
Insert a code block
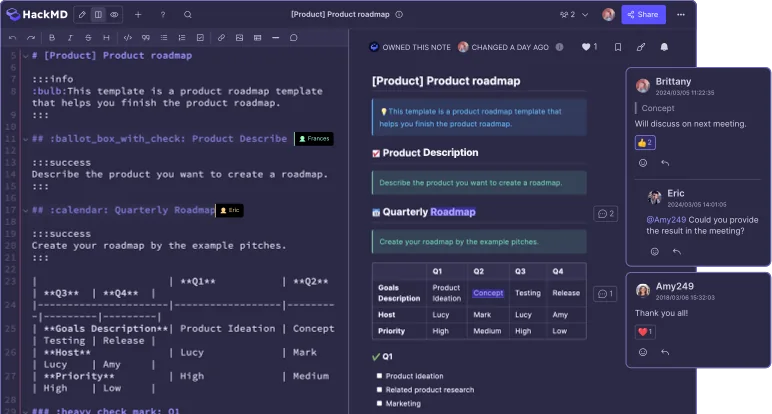(x=128, y=38)
